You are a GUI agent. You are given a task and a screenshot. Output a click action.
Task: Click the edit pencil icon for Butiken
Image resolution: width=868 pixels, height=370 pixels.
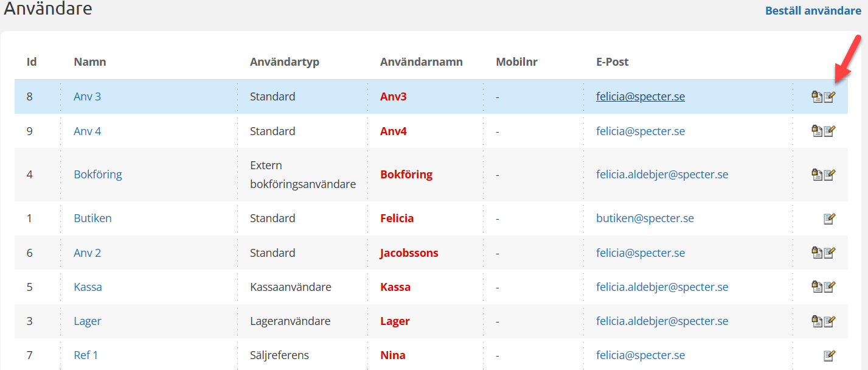(830, 218)
